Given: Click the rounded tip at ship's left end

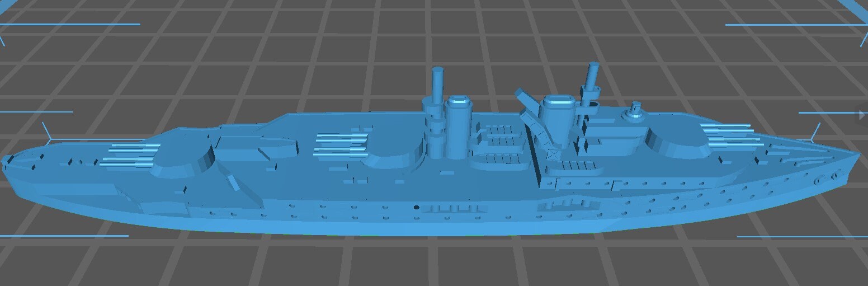Looking at the screenshot, I should (7, 161).
